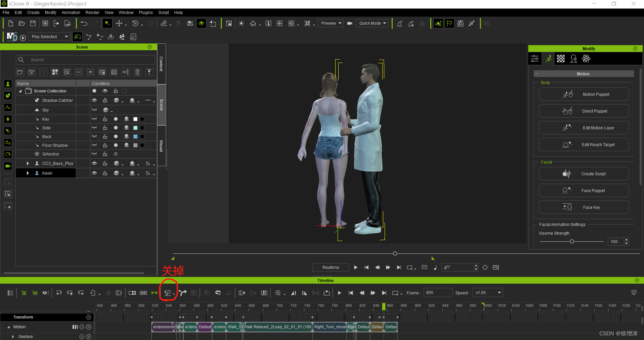
Task: Save the project icon
Action: 33,23
